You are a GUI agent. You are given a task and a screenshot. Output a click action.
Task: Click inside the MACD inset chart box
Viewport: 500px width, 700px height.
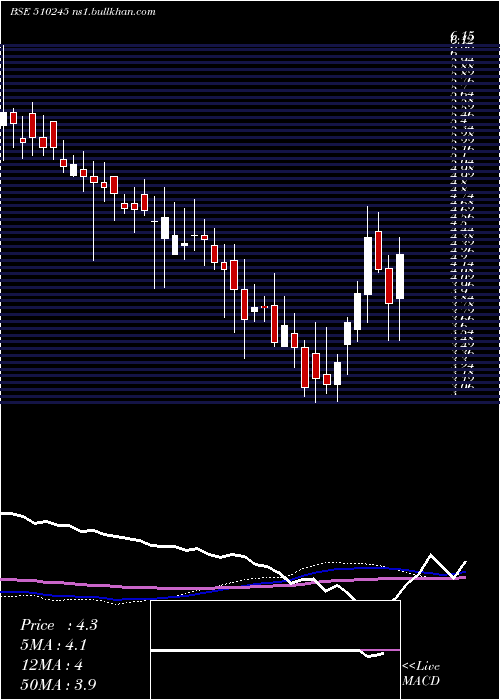click(x=275, y=650)
